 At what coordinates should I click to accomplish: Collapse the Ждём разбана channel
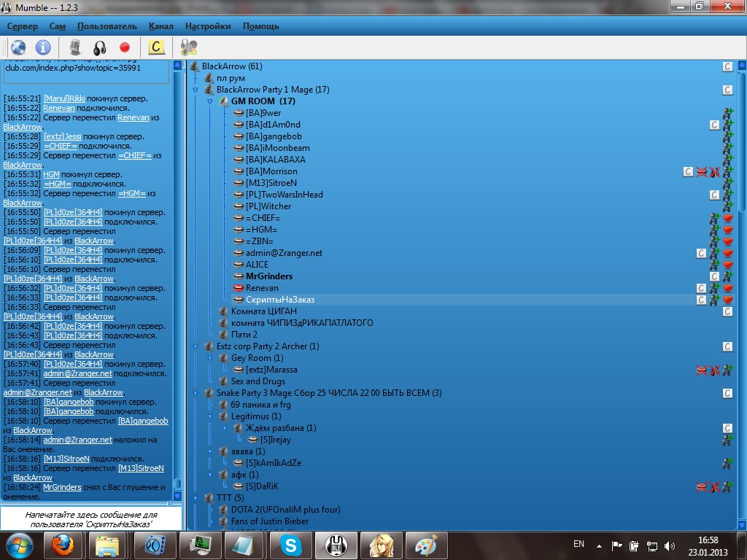click(x=225, y=428)
